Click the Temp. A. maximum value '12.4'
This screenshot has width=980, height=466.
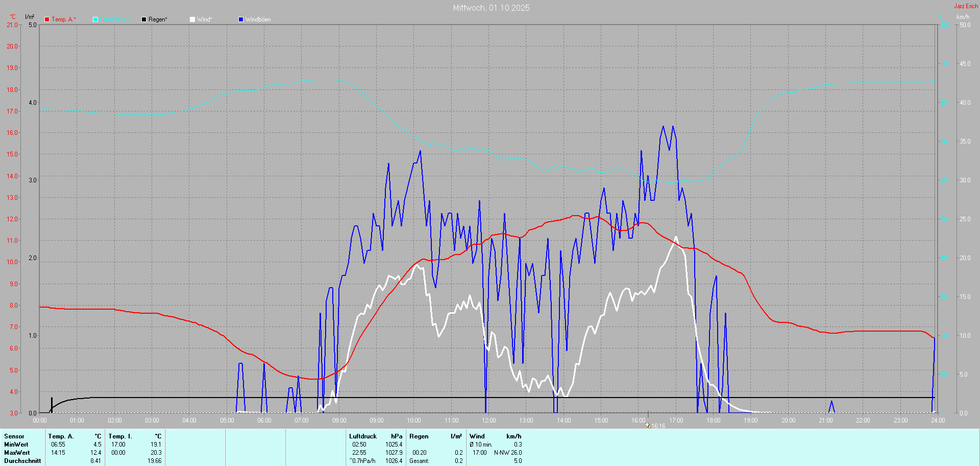point(96,453)
